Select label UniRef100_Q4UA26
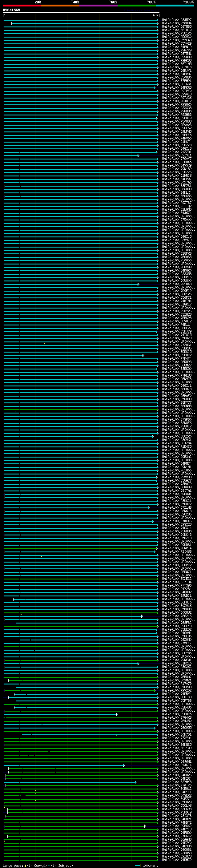 point(177,775)
